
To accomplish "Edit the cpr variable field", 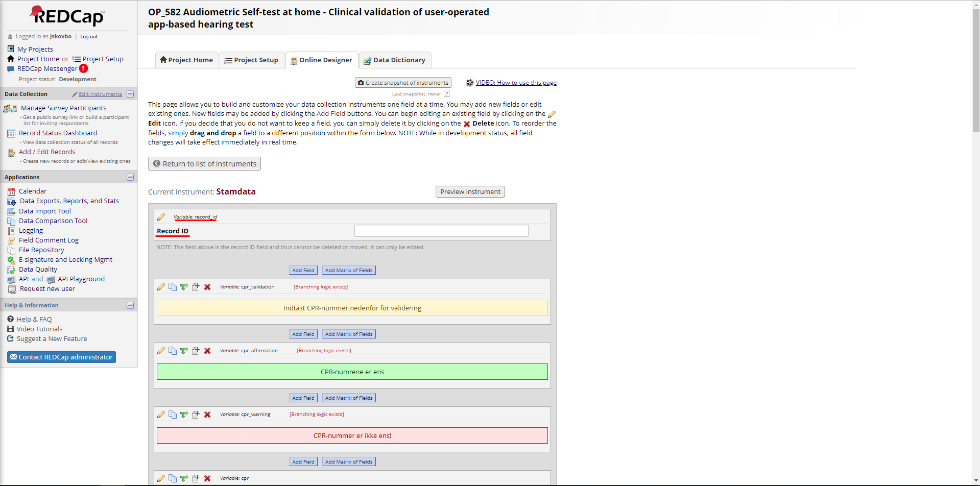I will point(161,478).
